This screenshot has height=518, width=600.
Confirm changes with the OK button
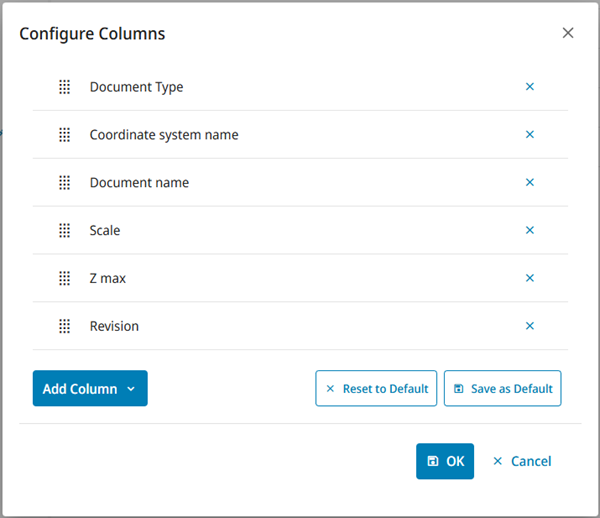coord(445,461)
